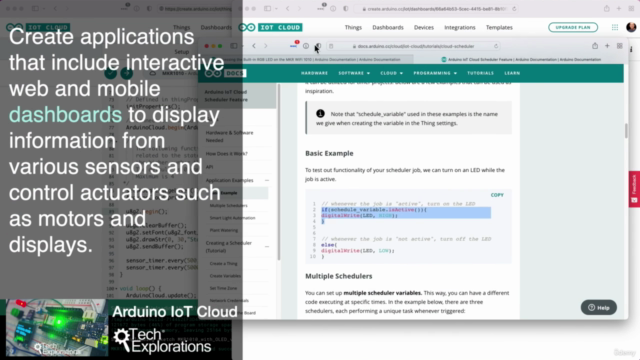Open Hardware & Software Needed sidebar link
Screen dimensions: 640x360
coord(229,136)
